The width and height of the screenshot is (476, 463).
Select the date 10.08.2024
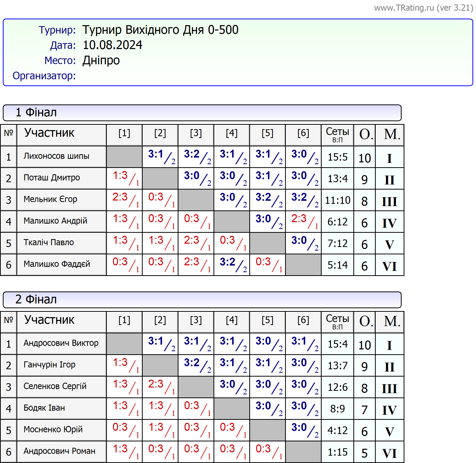click(x=112, y=45)
